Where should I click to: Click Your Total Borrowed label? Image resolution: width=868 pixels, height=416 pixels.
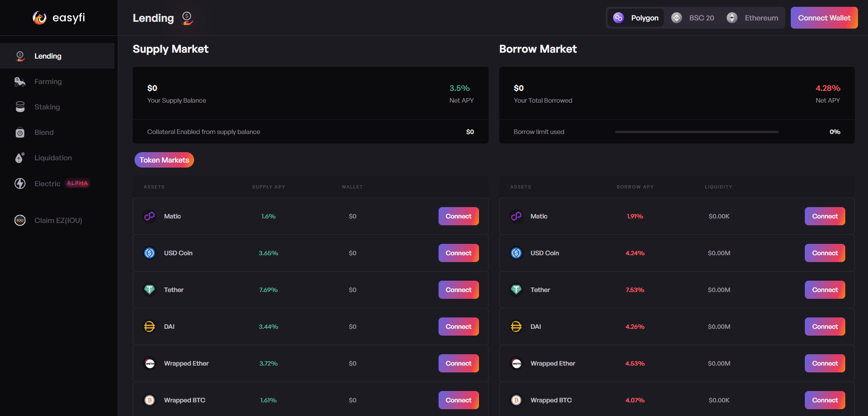click(x=543, y=100)
